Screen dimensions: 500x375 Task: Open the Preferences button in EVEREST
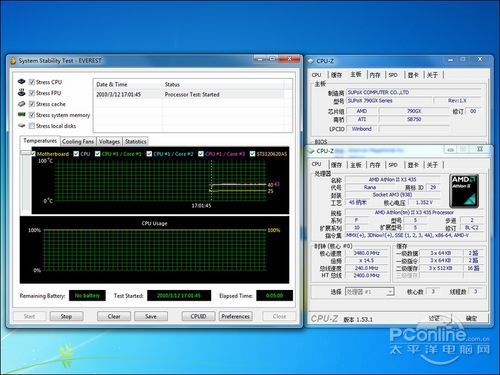click(235, 316)
